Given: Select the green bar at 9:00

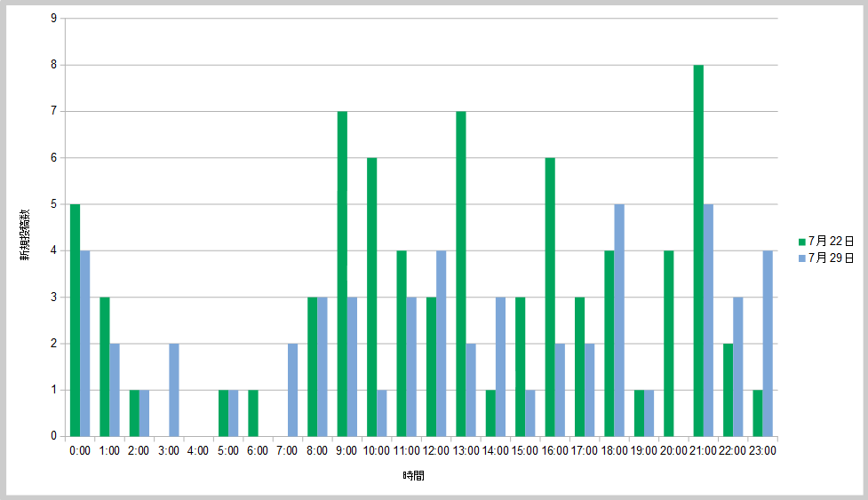Looking at the screenshot, I should tap(342, 274).
